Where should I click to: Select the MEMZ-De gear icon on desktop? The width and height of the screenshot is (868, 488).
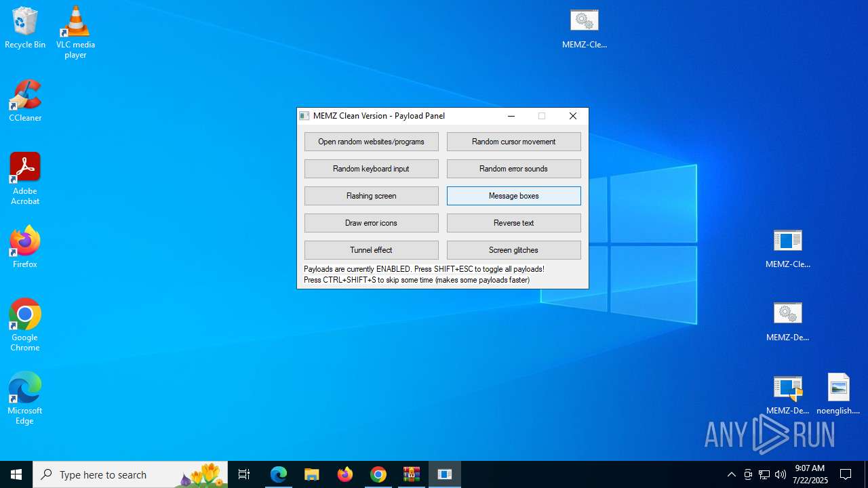coord(788,321)
